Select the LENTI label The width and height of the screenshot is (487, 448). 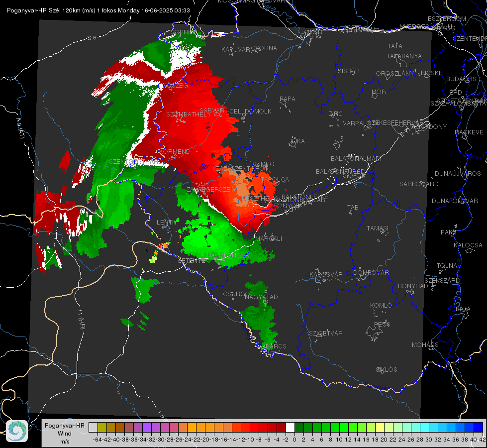click(x=166, y=223)
